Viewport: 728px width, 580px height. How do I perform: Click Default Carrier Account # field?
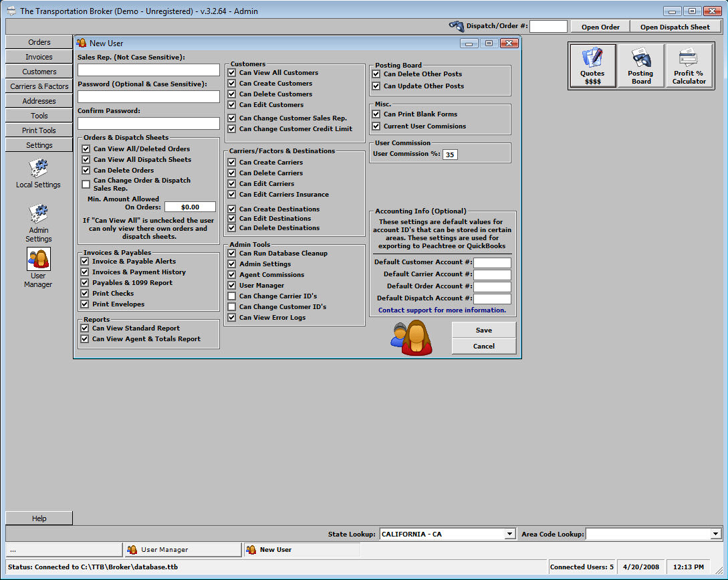492,275
